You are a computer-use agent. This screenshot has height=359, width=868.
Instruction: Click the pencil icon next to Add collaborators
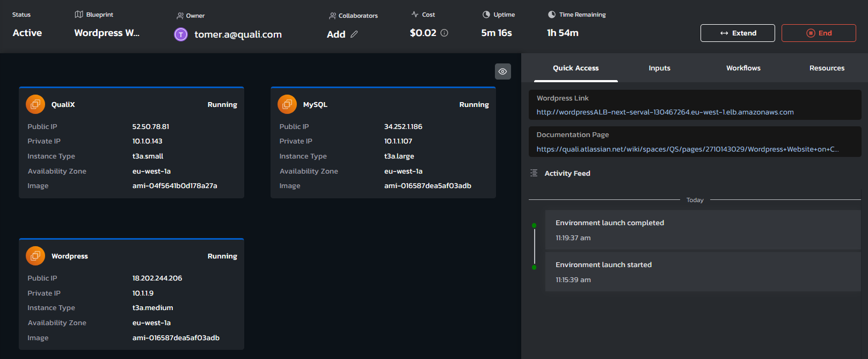tap(354, 34)
